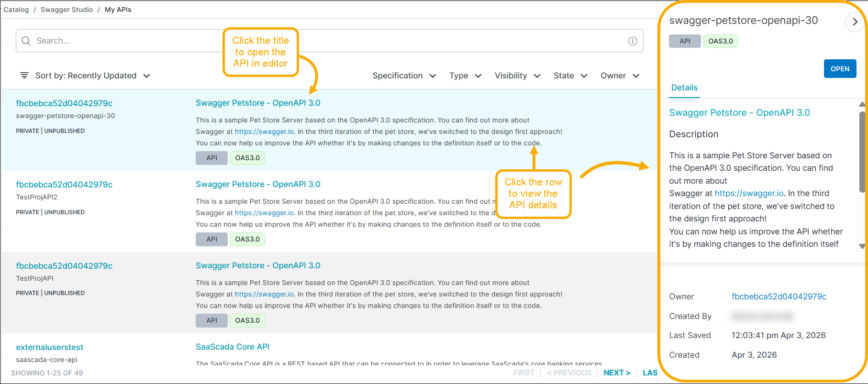Select the saascada-core-api row name
The height and width of the screenshot is (384, 868).
click(x=46, y=360)
